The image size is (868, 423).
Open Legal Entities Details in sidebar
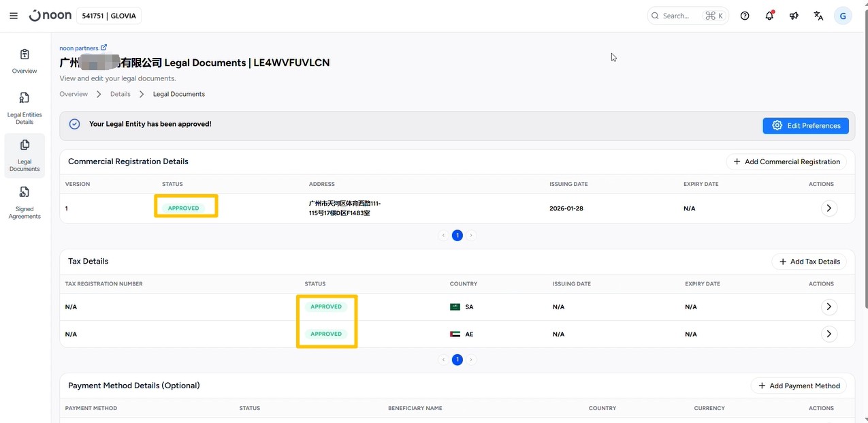pyautogui.click(x=25, y=108)
